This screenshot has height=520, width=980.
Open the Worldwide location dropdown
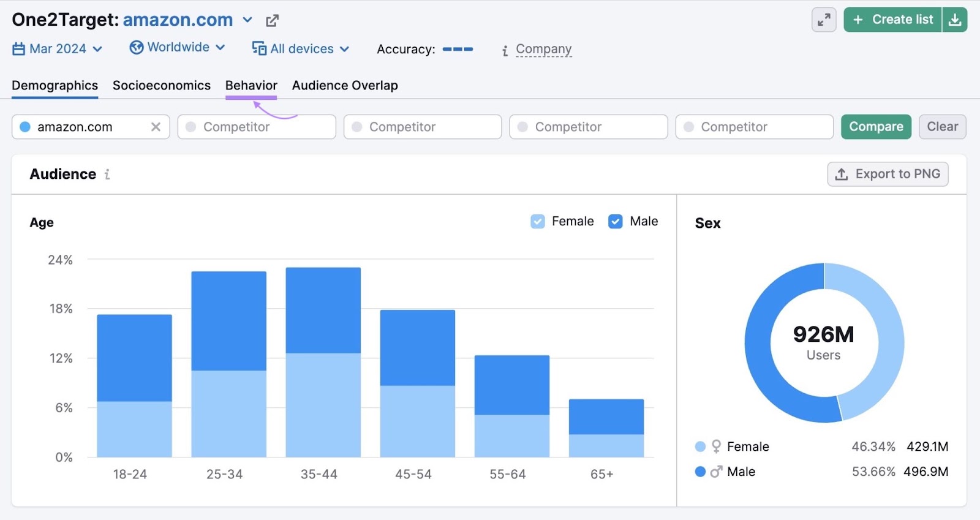(x=178, y=47)
